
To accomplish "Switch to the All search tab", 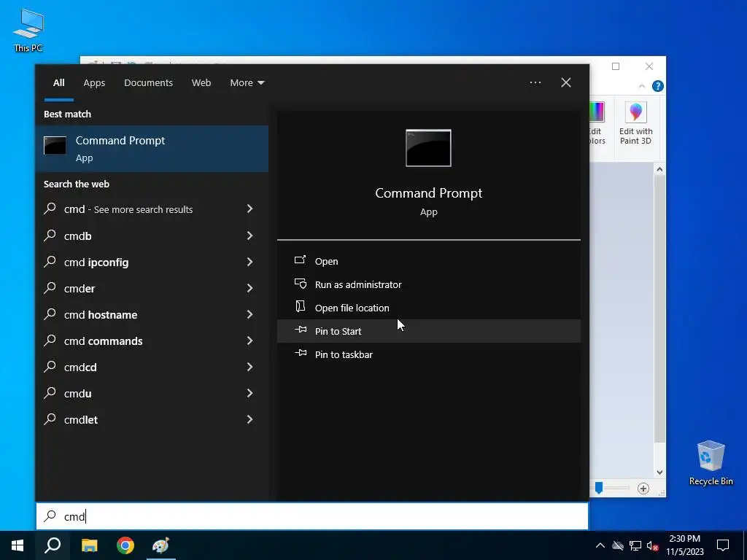I will pyautogui.click(x=58, y=83).
